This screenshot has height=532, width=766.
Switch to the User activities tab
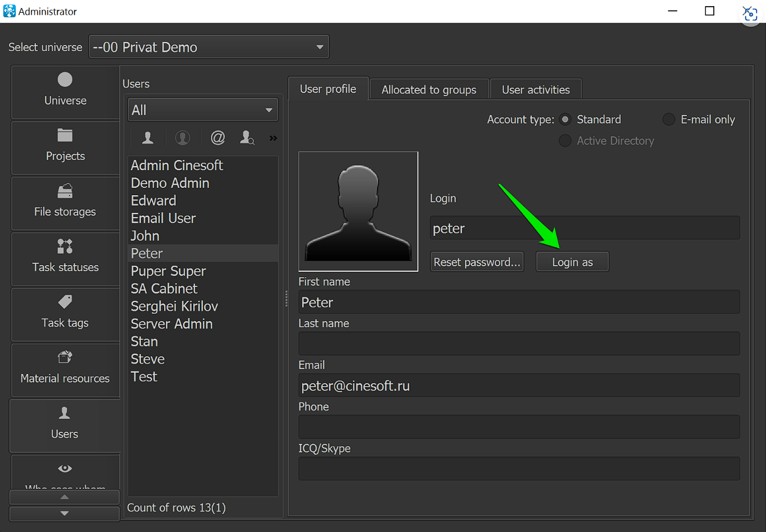(x=536, y=89)
